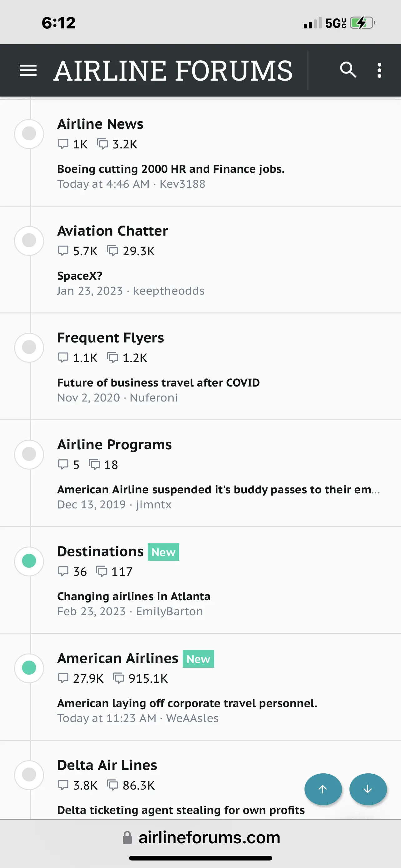401x868 pixels.
Task: Read the Boeing cutting 2000 jobs thread
Action: point(171,169)
